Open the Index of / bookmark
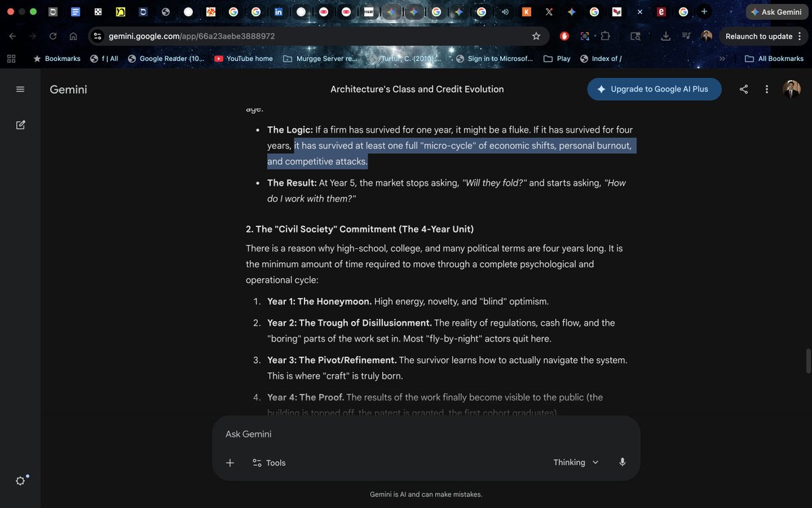This screenshot has height=508, width=812. pos(601,59)
